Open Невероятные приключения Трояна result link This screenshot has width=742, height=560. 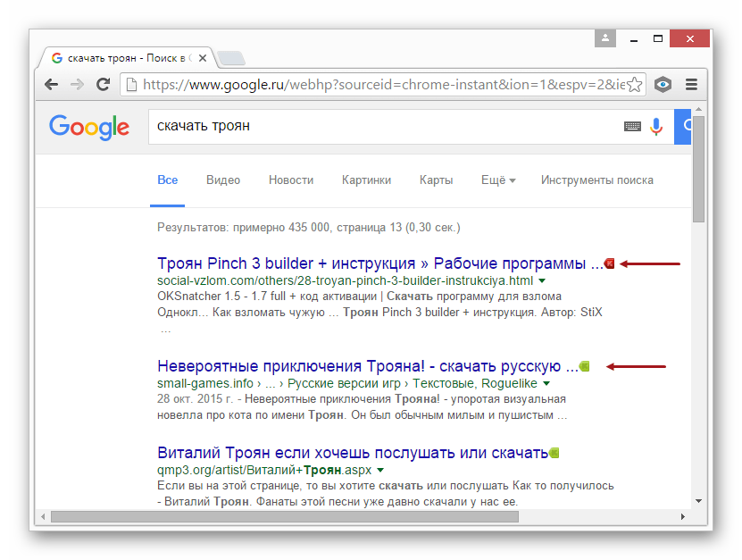[368, 366]
